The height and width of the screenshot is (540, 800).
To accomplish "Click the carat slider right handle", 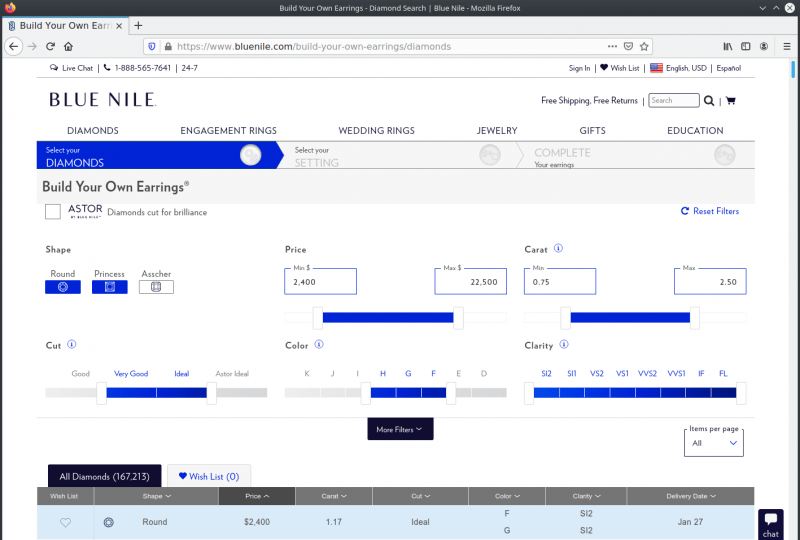I will pos(694,317).
